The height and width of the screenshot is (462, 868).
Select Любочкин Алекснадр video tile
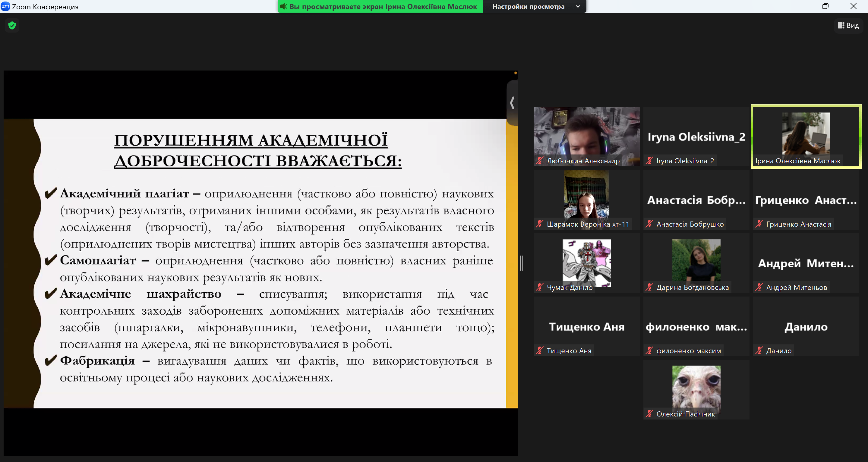click(x=586, y=136)
